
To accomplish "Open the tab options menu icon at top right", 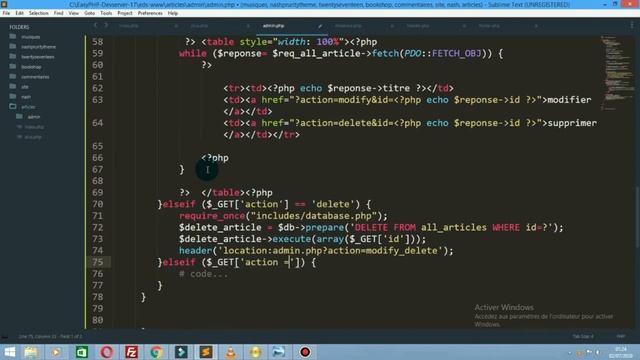I will (632, 25).
